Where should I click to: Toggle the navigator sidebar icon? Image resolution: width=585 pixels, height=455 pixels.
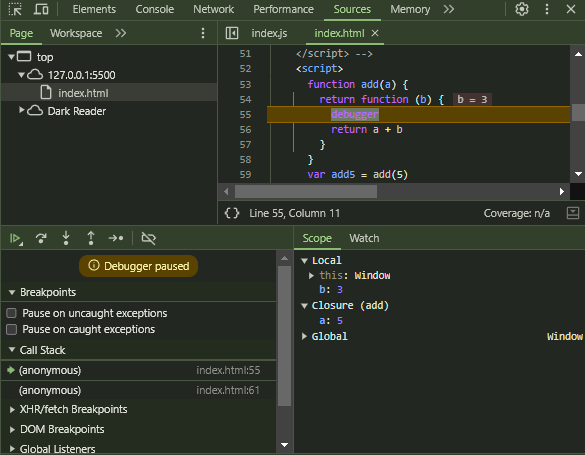[232, 33]
